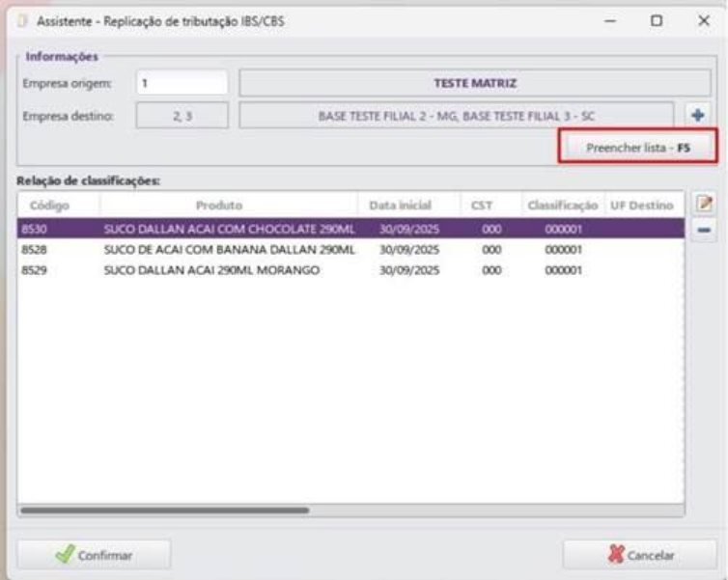Click classification 000001 in row 8529
The image size is (728, 580).
(x=563, y=270)
